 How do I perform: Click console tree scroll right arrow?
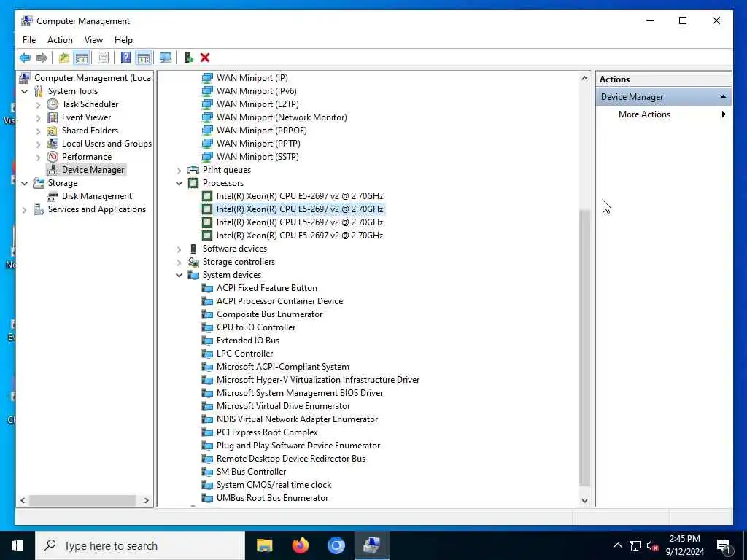point(146,501)
